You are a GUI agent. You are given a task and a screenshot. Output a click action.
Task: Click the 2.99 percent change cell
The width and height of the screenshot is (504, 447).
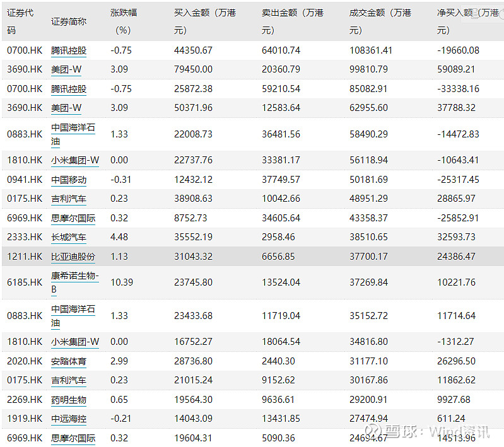(119, 361)
